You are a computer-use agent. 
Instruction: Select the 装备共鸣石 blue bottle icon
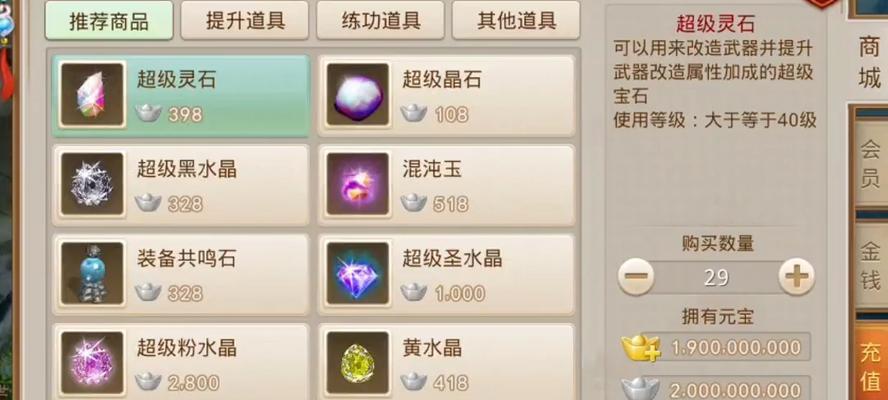coord(92,274)
